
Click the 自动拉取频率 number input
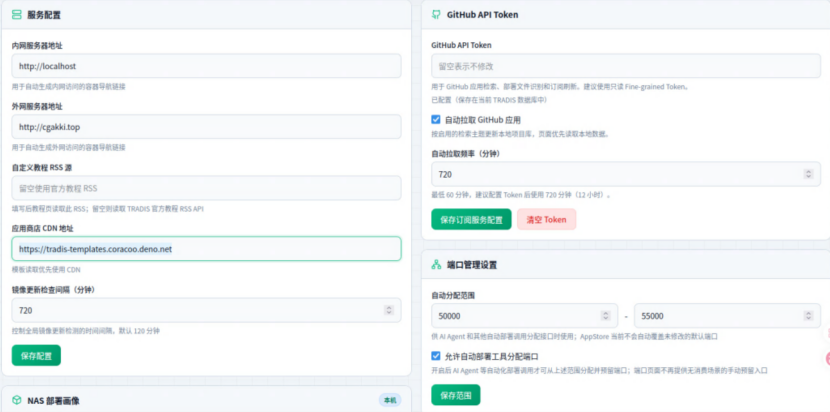[x=626, y=174]
